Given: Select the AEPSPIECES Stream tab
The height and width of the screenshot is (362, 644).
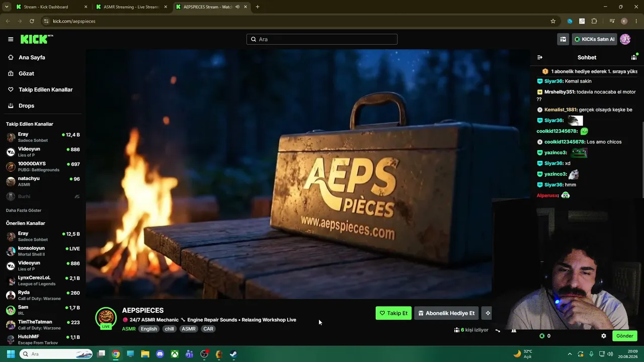Looking at the screenshot, I should pyautogui.click(x=211, y=7).
